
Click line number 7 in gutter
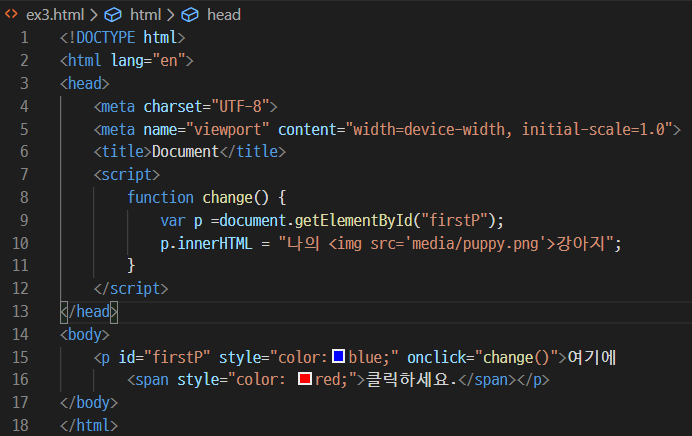pyautogui.click(x=24, y=174)
